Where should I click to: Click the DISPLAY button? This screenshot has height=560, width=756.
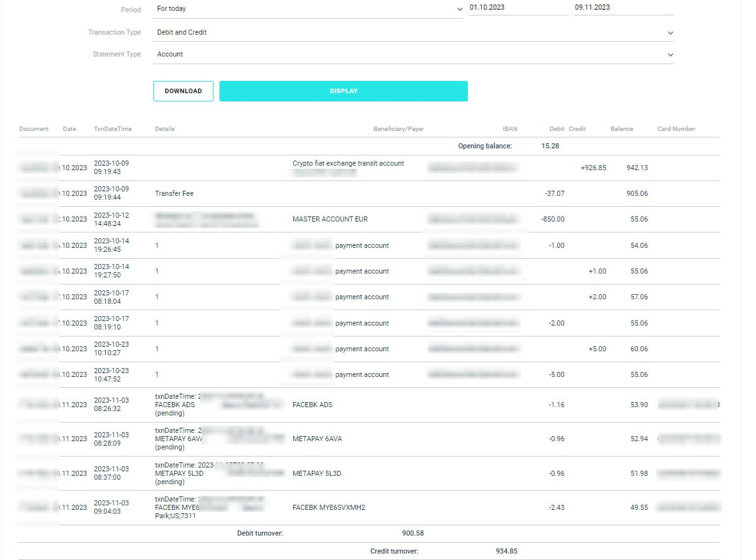(343, 91)
